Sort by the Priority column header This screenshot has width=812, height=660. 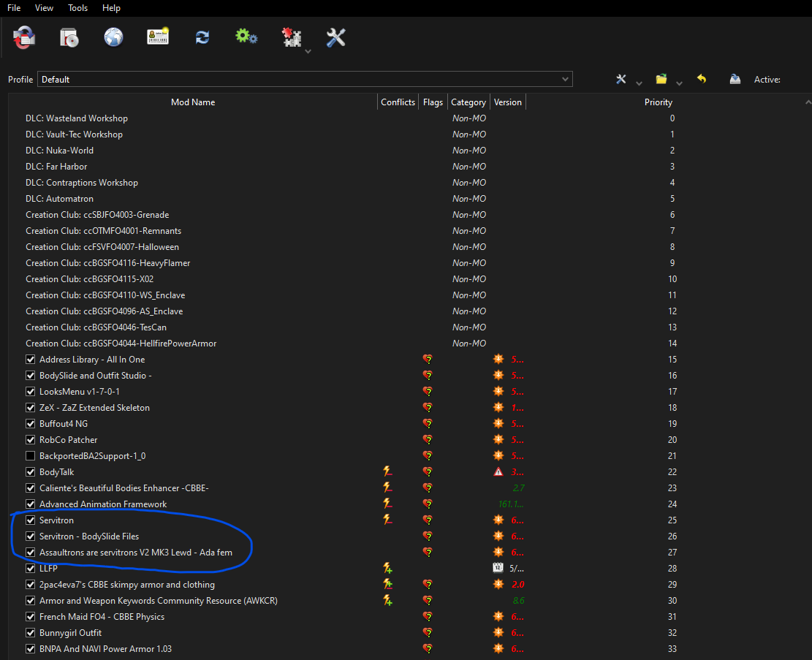tap(659, 102)
